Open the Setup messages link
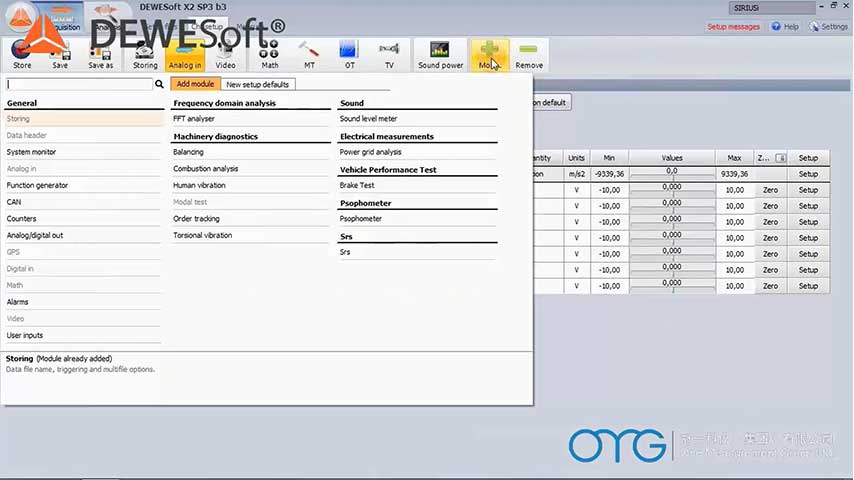854x480 pixels. pyautogui.click(x=733, y=27)
